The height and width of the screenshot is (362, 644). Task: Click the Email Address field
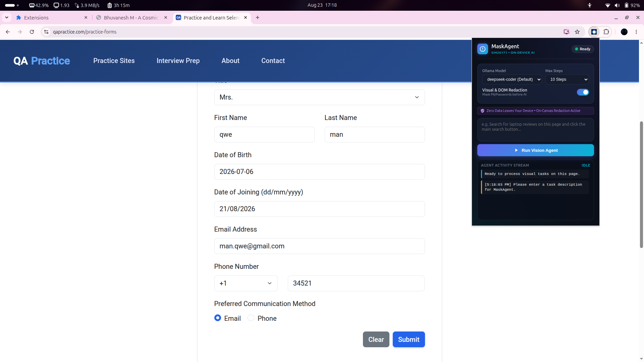point(319,246)
